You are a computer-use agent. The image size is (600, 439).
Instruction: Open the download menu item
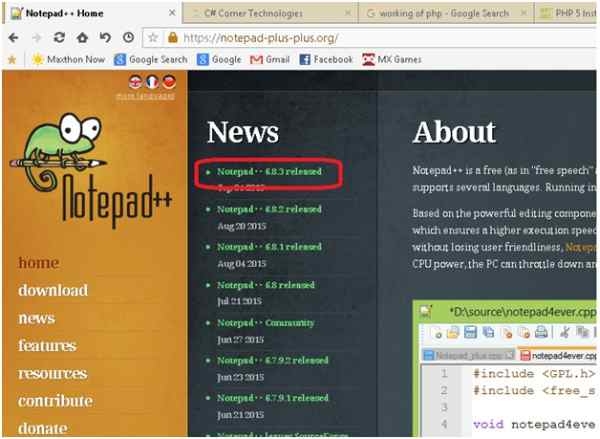(53, 290)
